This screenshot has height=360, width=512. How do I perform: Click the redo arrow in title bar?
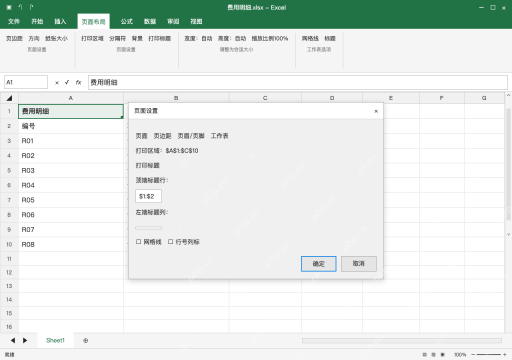point(31,7)
